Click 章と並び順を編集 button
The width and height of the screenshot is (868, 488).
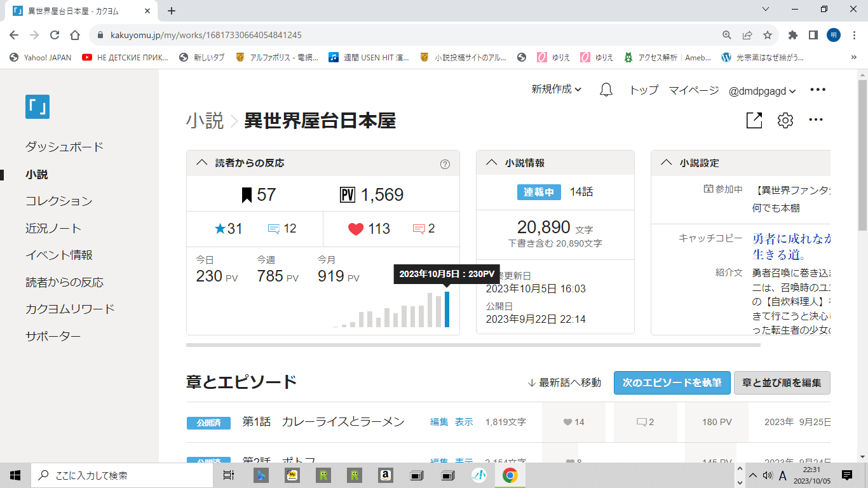coord(782,383)
